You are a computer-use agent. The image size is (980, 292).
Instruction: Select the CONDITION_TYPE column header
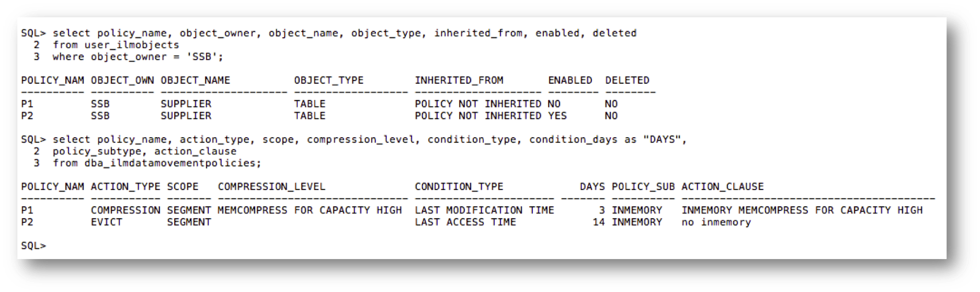[459, 186]
